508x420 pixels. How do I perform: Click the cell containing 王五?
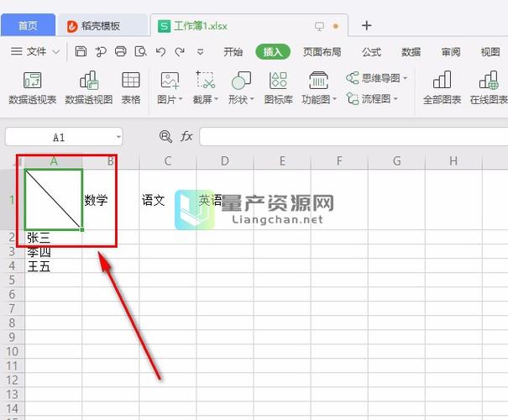pos(54,265)
